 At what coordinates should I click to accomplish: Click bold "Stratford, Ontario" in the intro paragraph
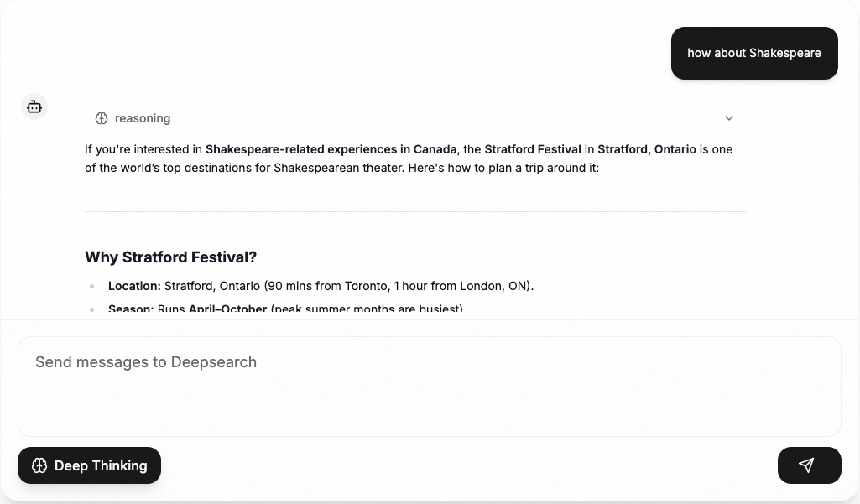coord(646,149)
